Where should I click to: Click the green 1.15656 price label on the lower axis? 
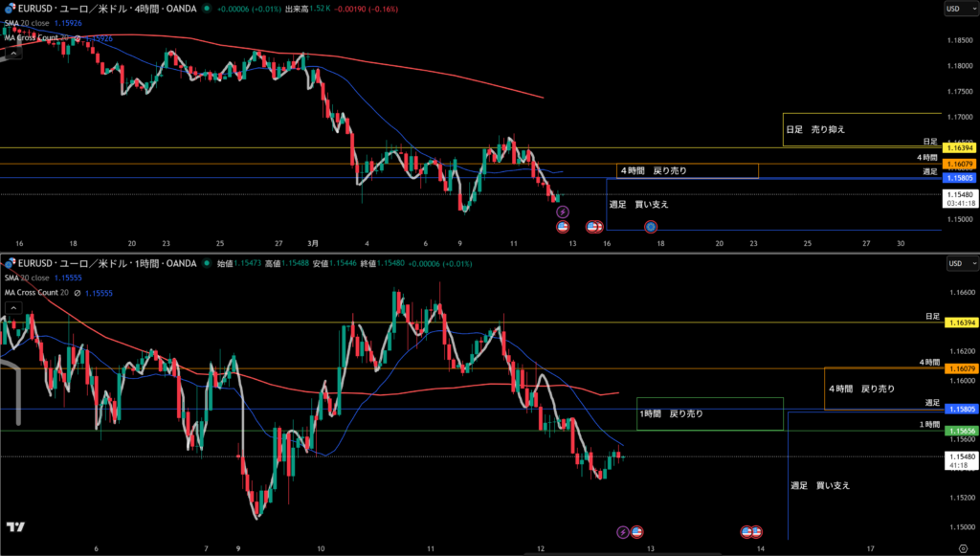coord(960,432)
